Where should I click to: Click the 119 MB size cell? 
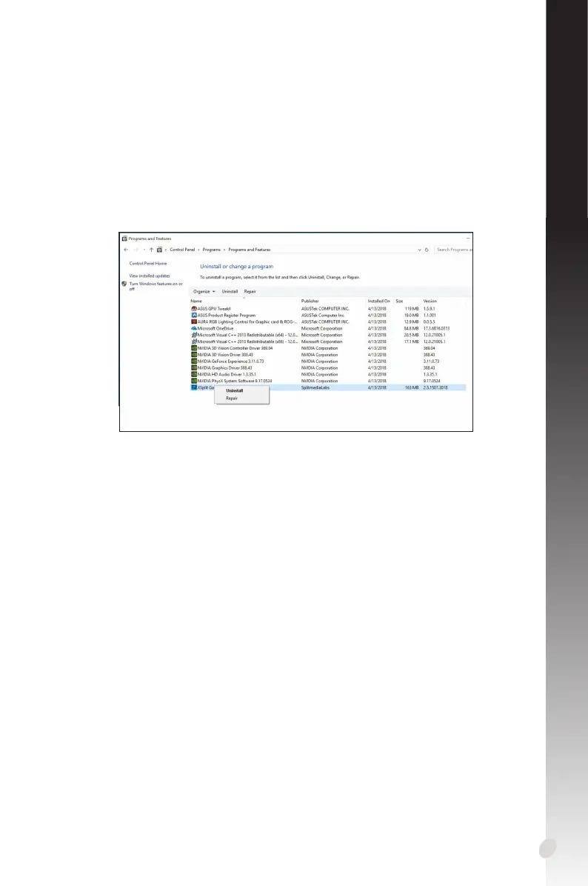[411, 309]
